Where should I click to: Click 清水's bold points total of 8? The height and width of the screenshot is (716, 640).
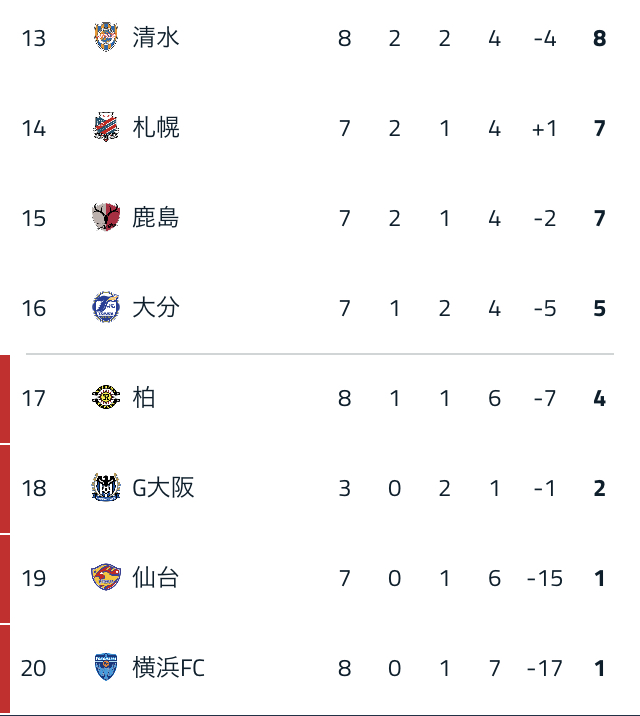600,38
